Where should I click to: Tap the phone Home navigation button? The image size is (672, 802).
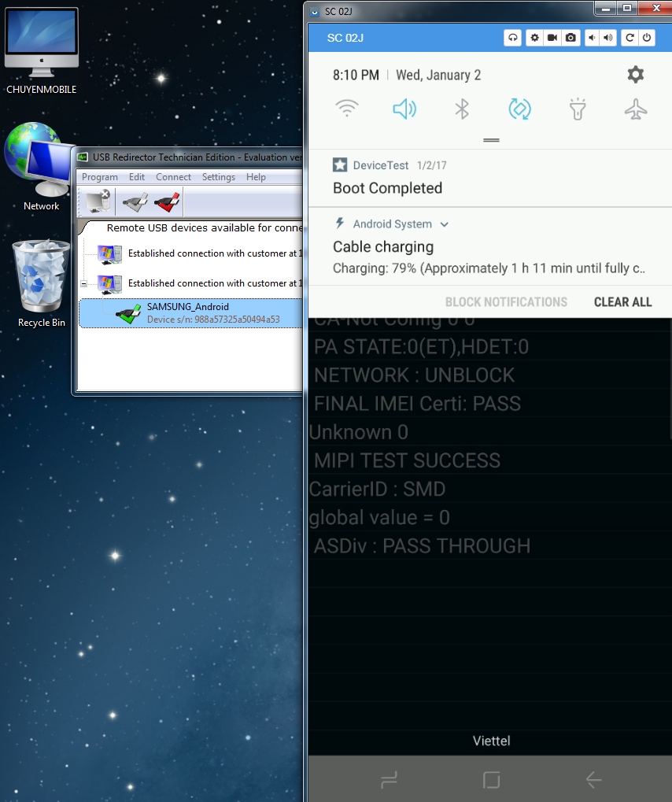pos(491,780)
